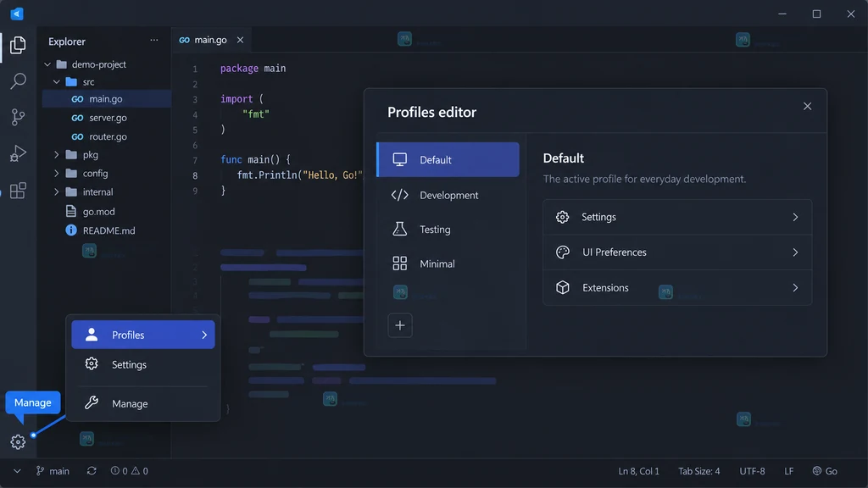This screenshot has height=488, width=868.
Task: Click line number 8 in gutter
Action: pos(195,175)
